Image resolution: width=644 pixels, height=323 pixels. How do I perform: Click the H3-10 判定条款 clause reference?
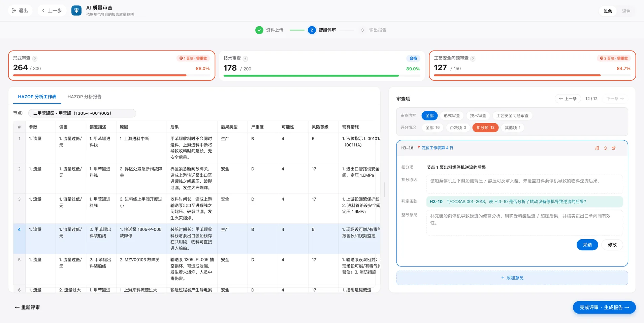(x=525, y=202)
